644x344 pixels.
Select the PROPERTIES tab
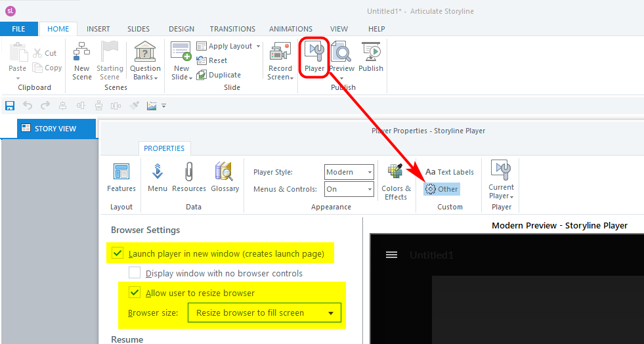coord(164,148)
